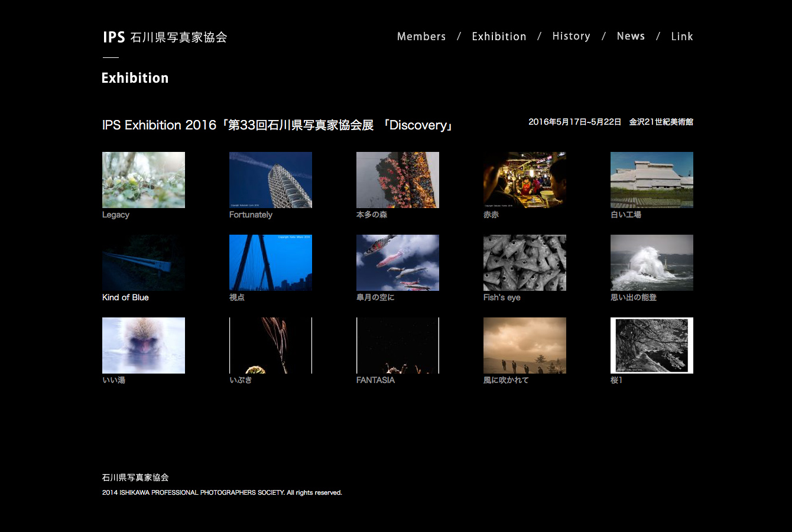Open the いぶき photo thumbnail
Screen dimensions: 792x532
pyautogui.click(x=271, y=345)
